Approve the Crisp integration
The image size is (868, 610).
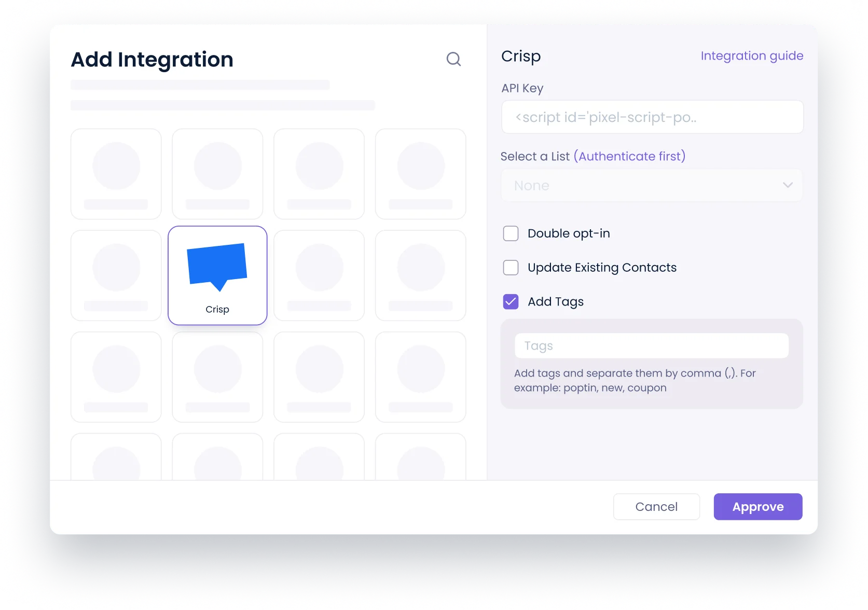click(758, 507)
